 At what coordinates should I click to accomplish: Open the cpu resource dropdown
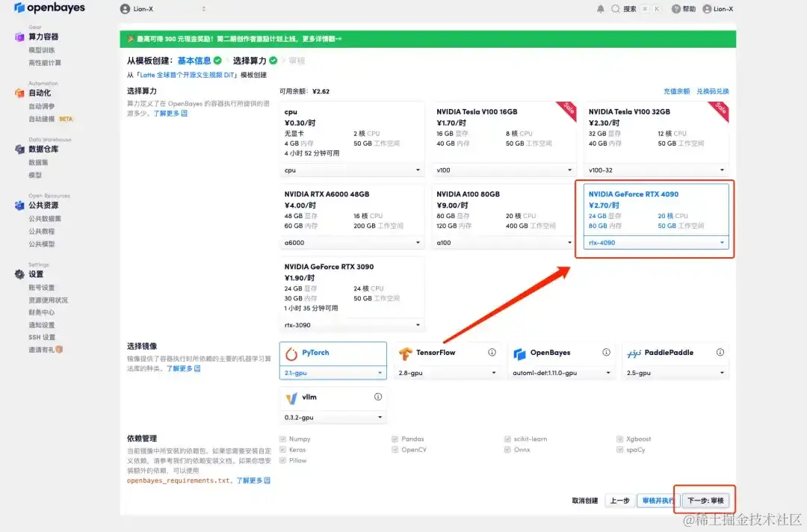(x=352, y=170)
